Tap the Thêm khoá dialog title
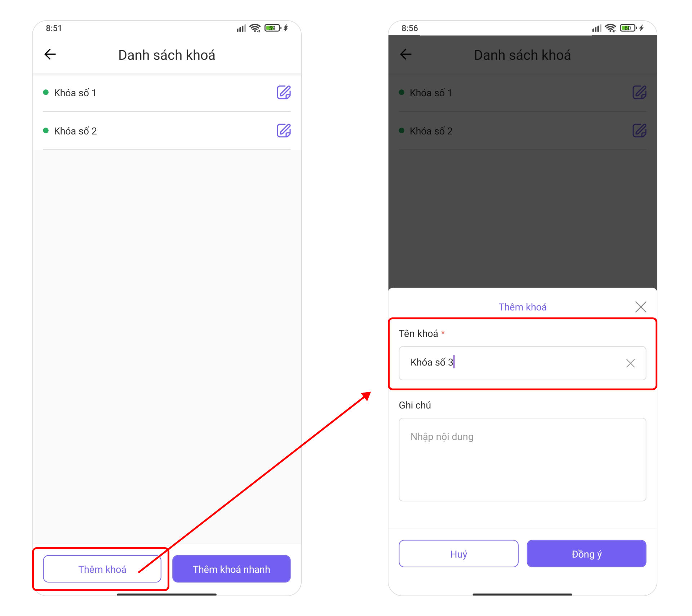This screenshot has height=616, width=692. coord(522,307)
